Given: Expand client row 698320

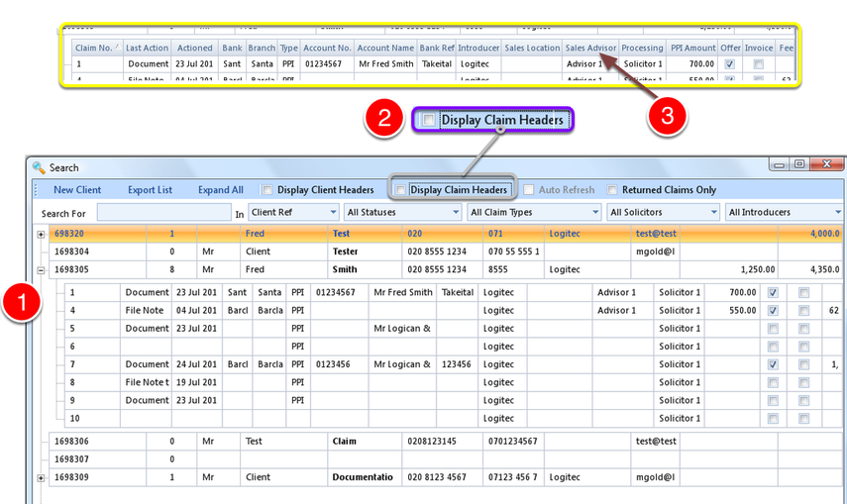Looking at the screenshot, I should tap(41, 235).
